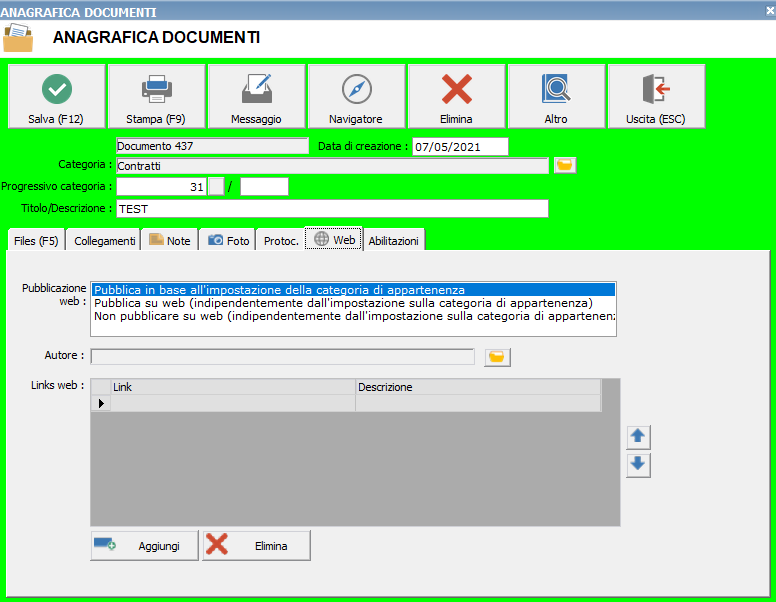Click the Descrizione column header
The height and width of the screenshot is (602, 776).
[478, 387]
